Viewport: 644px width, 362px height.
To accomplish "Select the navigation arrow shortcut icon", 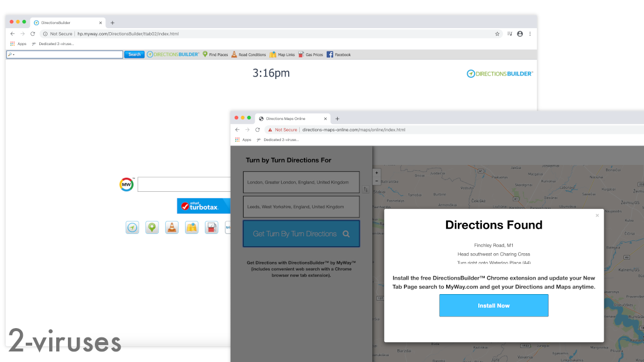I will point(132,227).
